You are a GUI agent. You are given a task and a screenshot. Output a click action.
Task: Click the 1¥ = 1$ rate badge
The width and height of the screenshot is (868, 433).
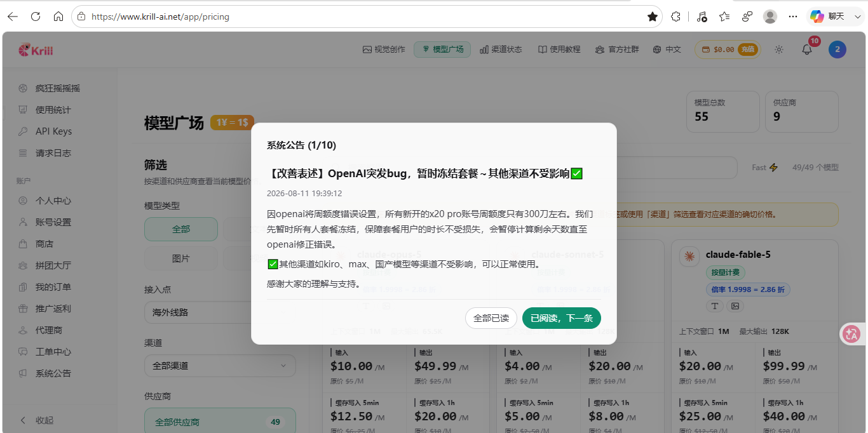pos(232,123)
